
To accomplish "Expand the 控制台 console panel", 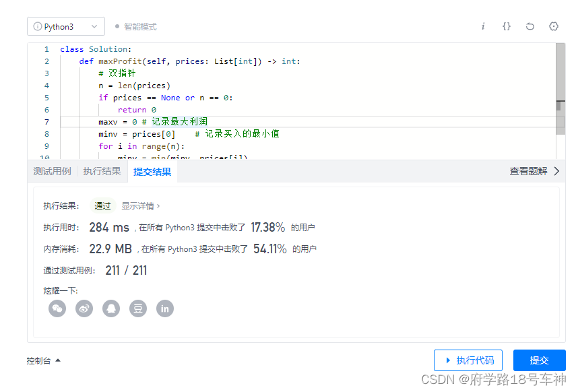I will [x=44, y=361].
